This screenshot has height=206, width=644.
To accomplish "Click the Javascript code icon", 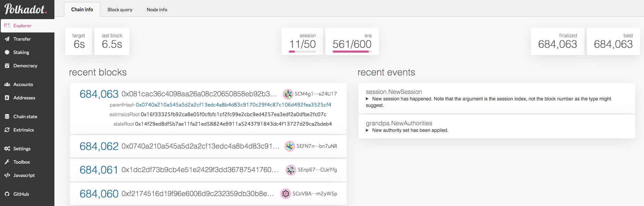I will click(x=7, y=175).
